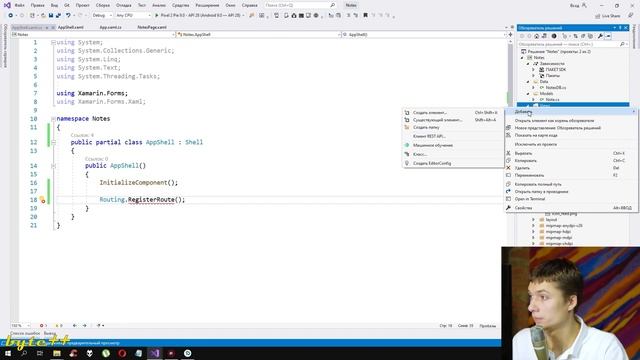Open the Справка menu
This screenshot has height=360, width=640.
(249, 5)
